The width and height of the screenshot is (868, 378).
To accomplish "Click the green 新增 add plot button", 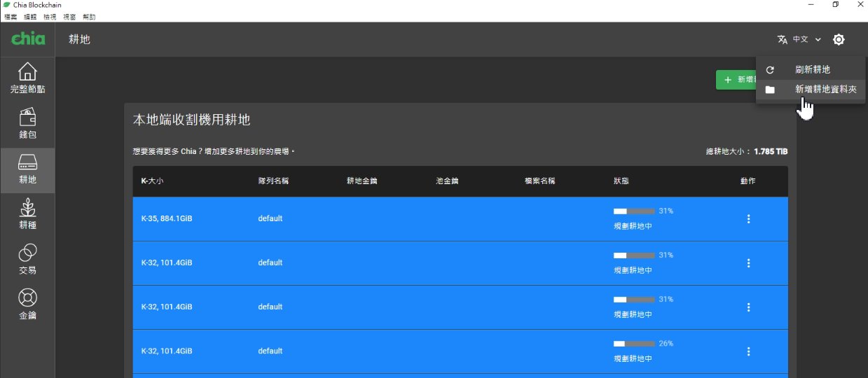I will [736, 80].
